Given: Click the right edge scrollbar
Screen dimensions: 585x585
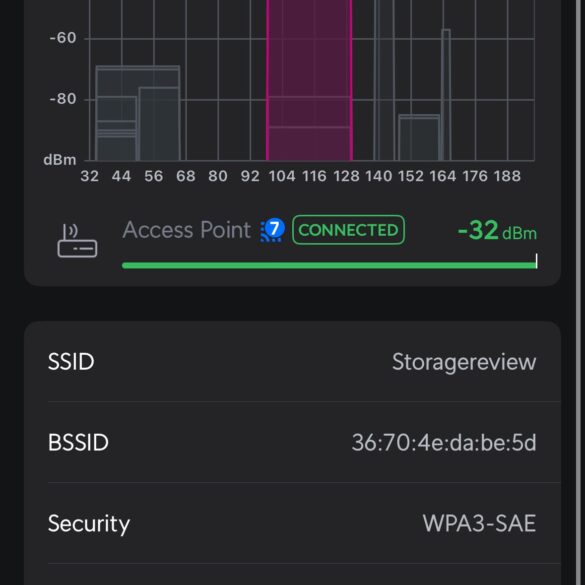Looking at the screenshot, I should tap(578, 292).
